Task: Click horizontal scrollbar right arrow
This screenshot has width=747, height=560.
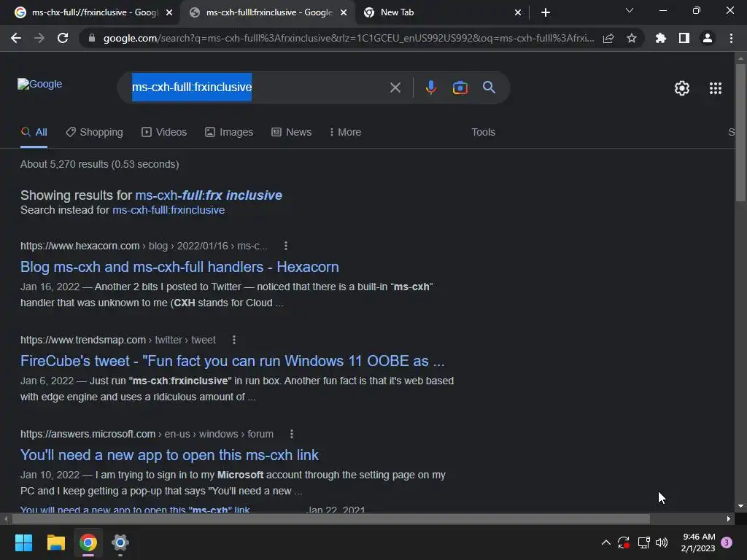Action: [x=729, y=518]
